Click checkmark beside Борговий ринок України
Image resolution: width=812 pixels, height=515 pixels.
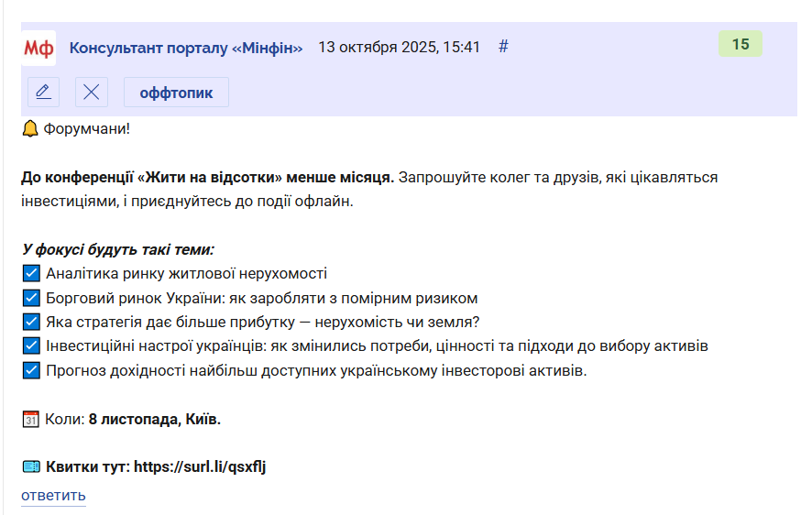tap(31, 298)
